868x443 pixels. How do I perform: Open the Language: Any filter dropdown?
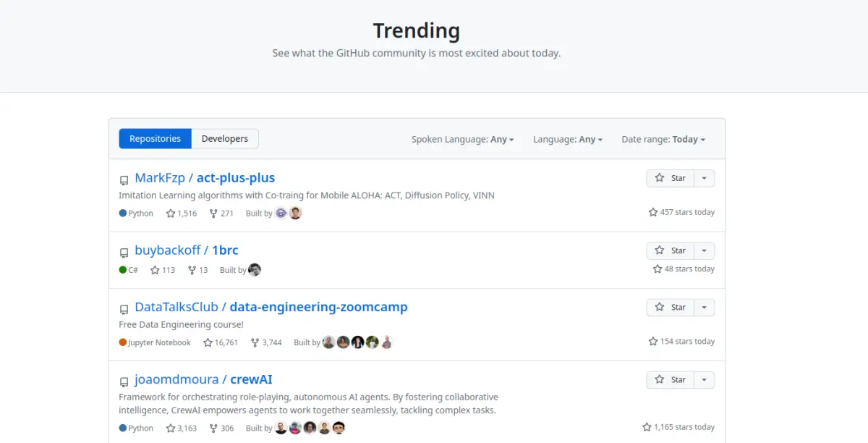coord(568,140)
